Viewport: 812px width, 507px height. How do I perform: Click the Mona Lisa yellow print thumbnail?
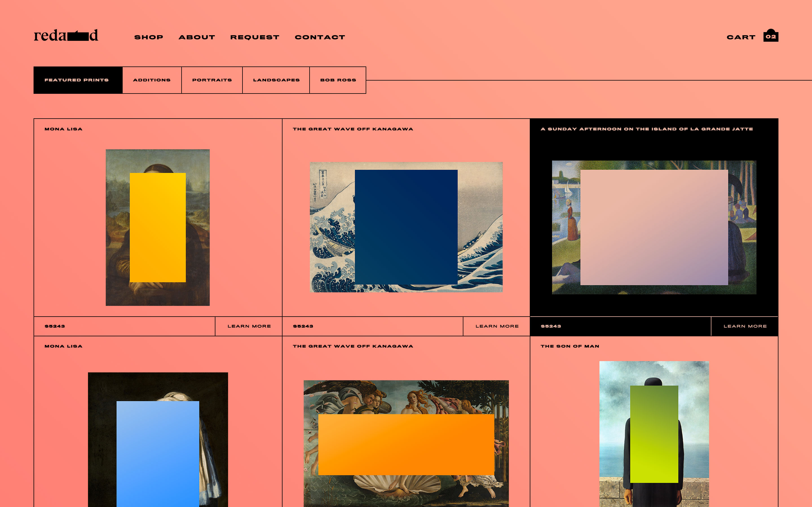coord(158,227)
